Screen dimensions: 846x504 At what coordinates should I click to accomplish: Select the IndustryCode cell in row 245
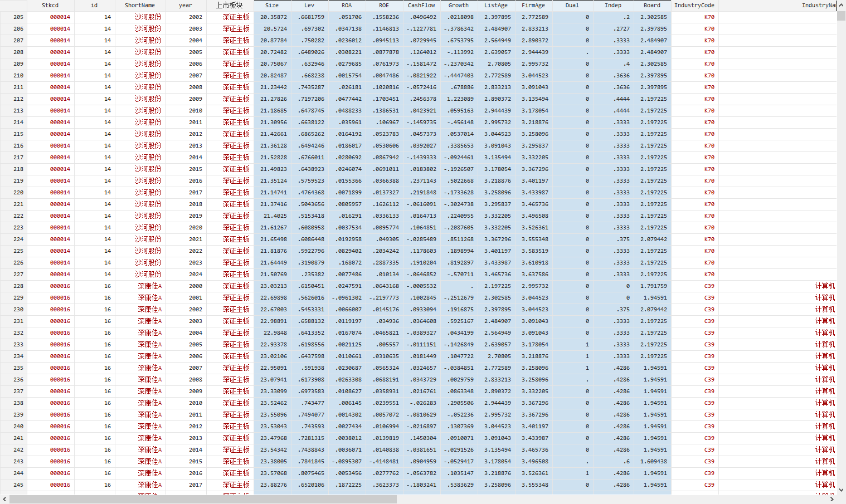[x=694, y=485]
